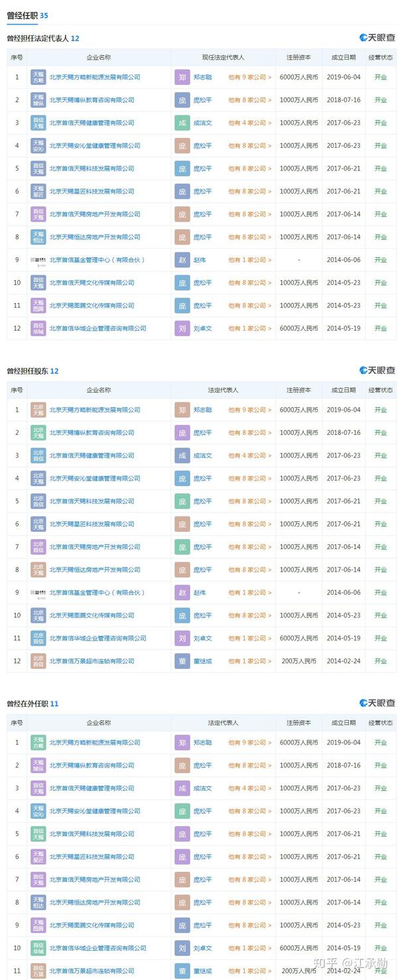
Task: Click 天赐图腾 badge, row 9 of 曾经在外任职 table
Action: click(x=38, y=925)
